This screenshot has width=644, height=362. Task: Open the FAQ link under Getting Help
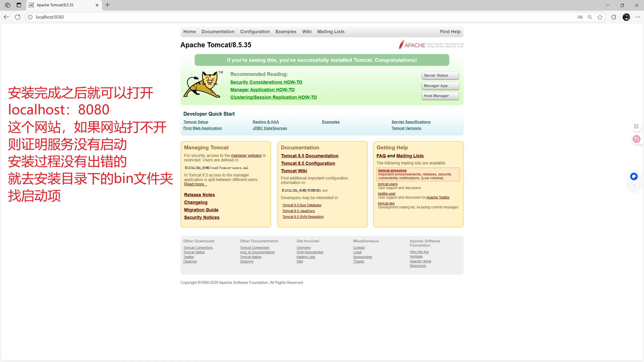(381, 156)
